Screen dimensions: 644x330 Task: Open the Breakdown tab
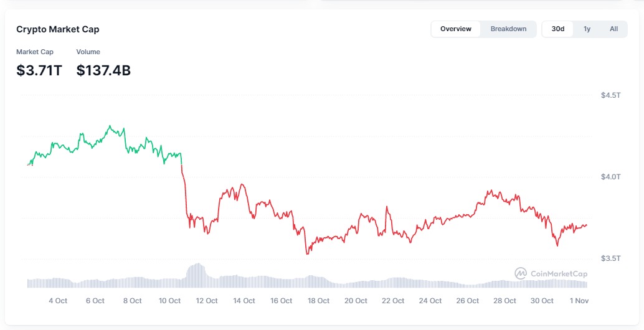point(508,29)
